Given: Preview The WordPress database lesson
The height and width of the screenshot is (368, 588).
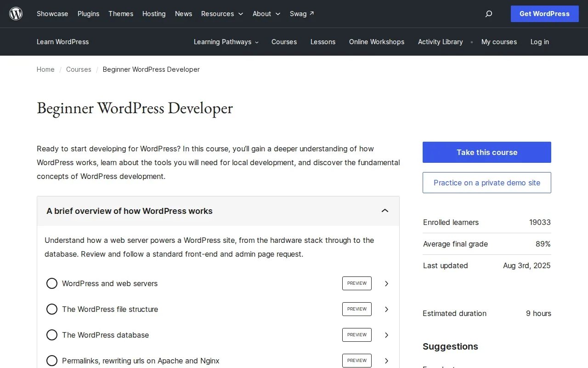Looking at the screenshot, I should (357, 335).
